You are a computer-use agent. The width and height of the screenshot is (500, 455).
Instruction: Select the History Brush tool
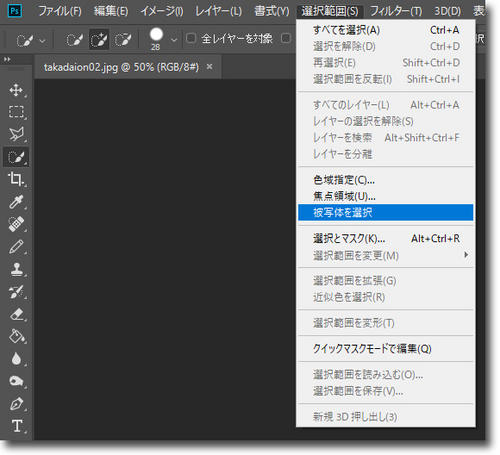16,292
